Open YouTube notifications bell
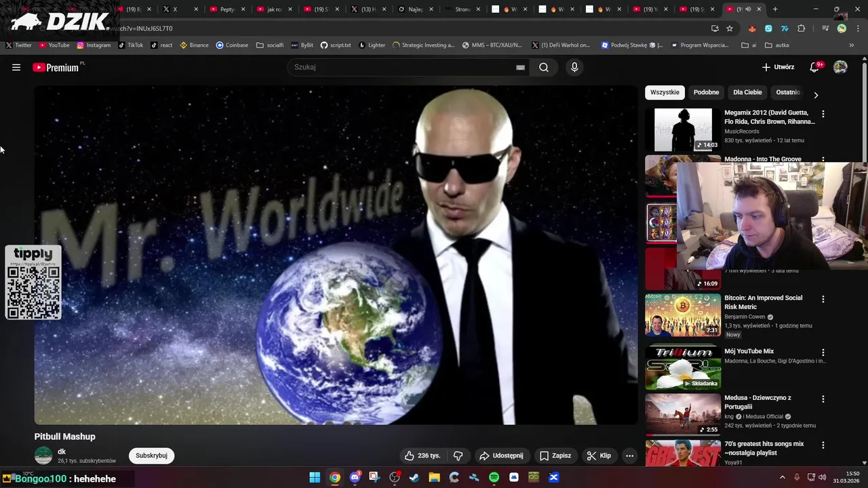The height and width of the screenshot is (488, 868). point(815,67)
